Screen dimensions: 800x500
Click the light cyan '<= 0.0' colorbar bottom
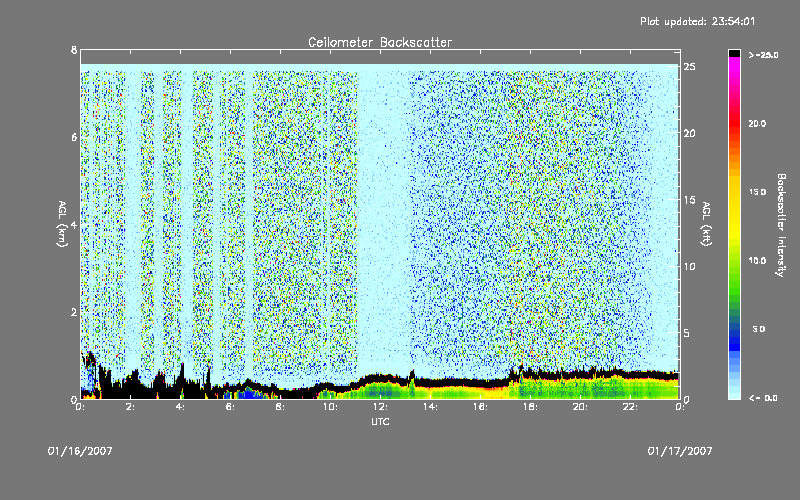(734, 395)
